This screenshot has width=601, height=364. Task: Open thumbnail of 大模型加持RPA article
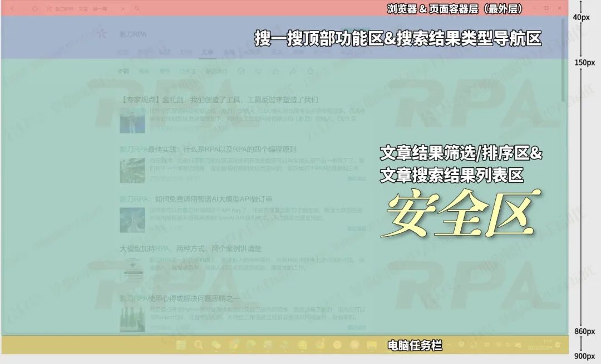tap(132, 270)
